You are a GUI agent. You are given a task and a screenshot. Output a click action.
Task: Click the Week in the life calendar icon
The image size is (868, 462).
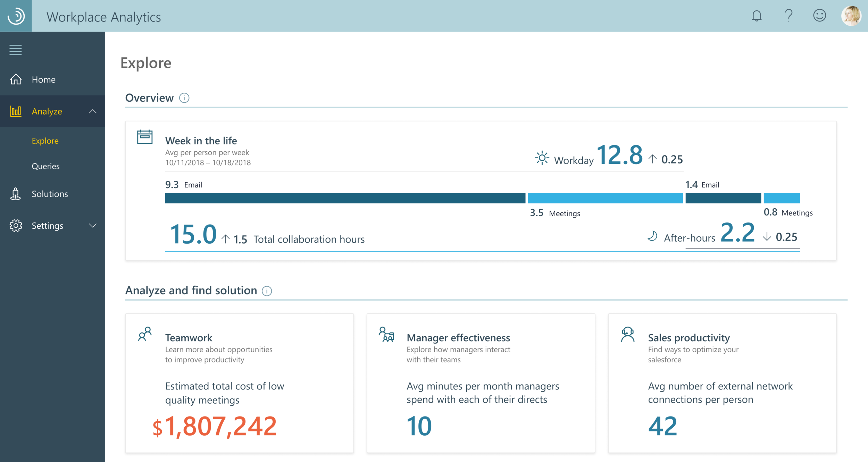coord(145,137)
